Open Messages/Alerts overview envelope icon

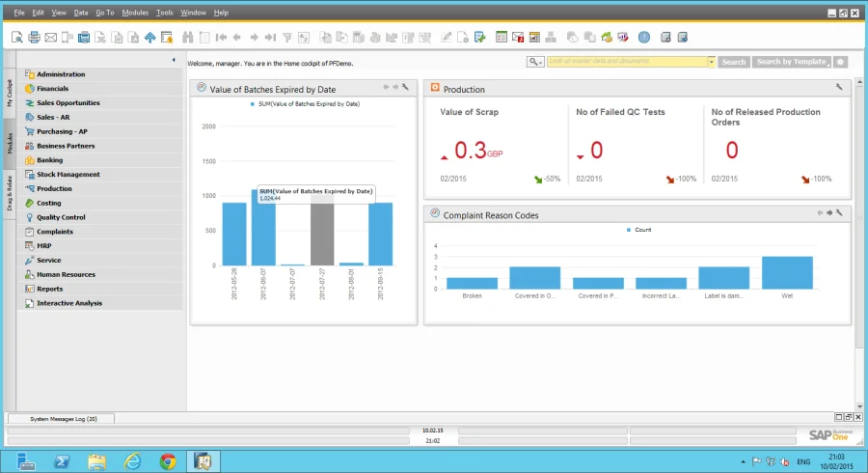point(518,37)
